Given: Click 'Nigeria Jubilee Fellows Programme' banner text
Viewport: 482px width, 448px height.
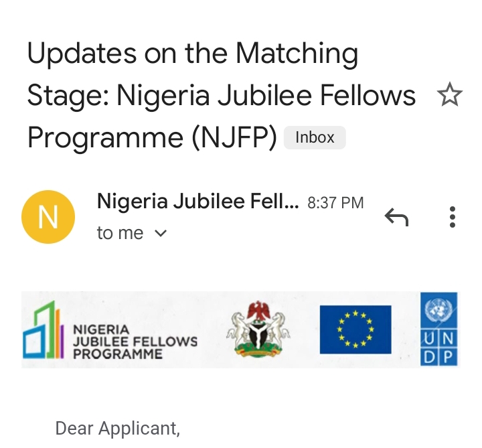Looking at the screenshot, I should pos(134,341).
